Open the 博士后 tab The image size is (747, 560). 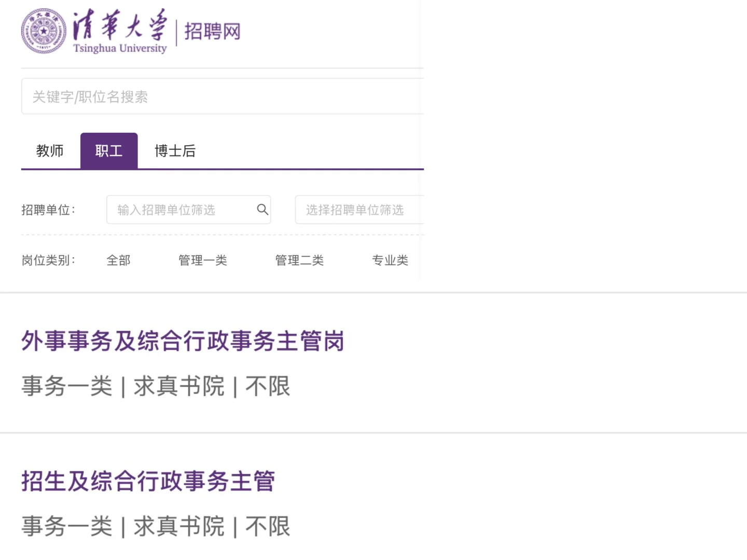pos(175,151)
